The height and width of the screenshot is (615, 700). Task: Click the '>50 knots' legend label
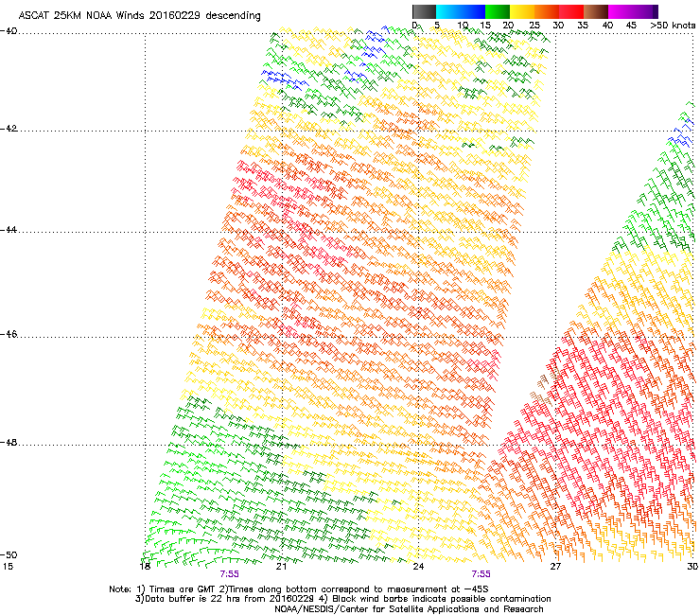click(x=673, y=25)
